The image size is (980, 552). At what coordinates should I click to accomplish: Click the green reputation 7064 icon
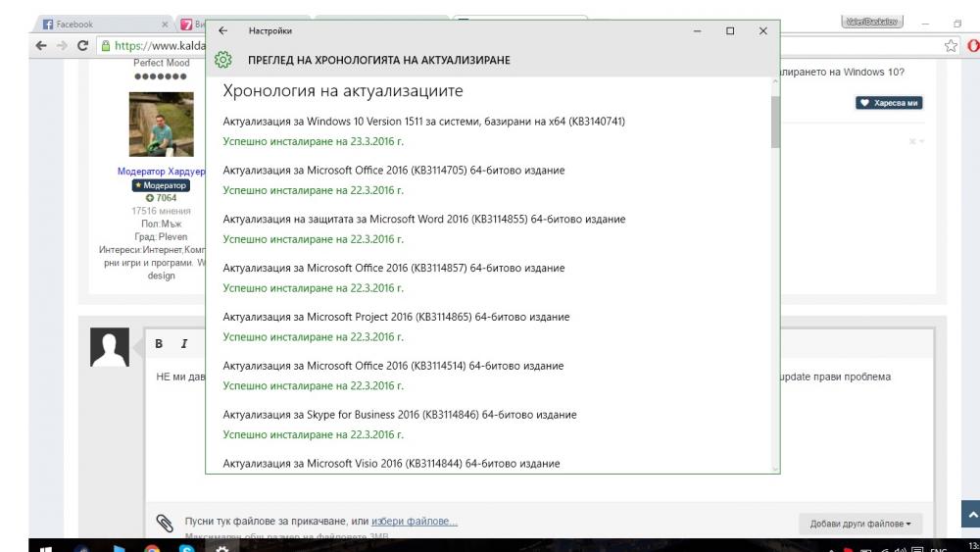pos(149,198)
